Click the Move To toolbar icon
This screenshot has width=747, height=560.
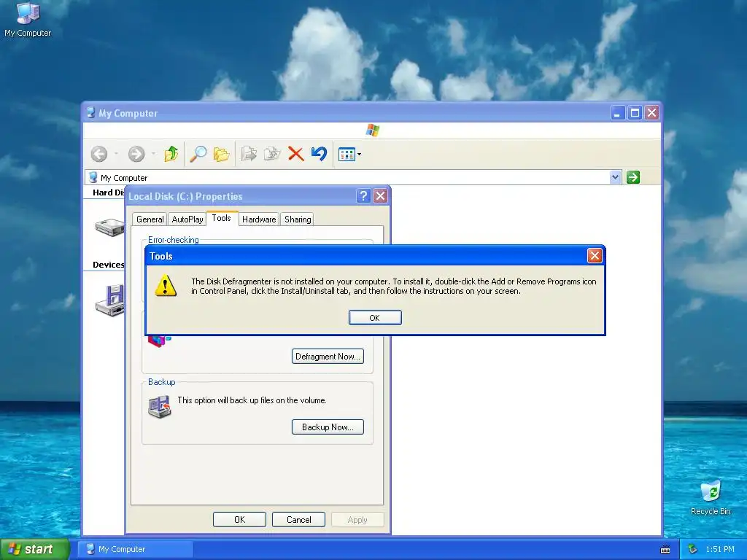(x=249, y=154)
